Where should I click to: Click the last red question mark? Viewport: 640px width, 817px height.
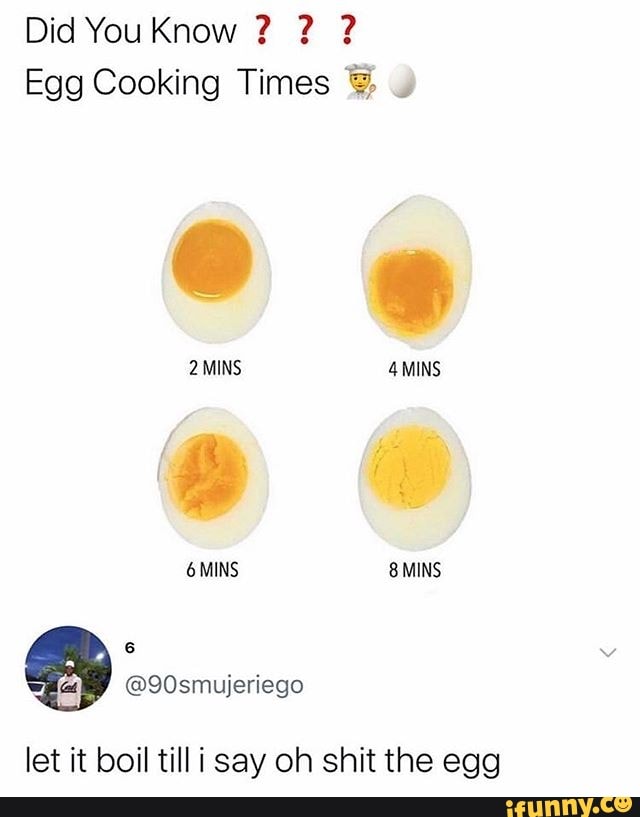coord(347,33)
